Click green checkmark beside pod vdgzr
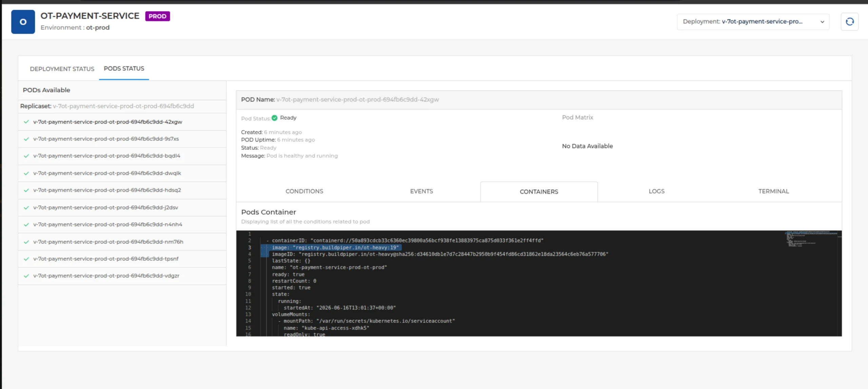The height and width of the screenshot is (389, 868). tap(26, 276)
